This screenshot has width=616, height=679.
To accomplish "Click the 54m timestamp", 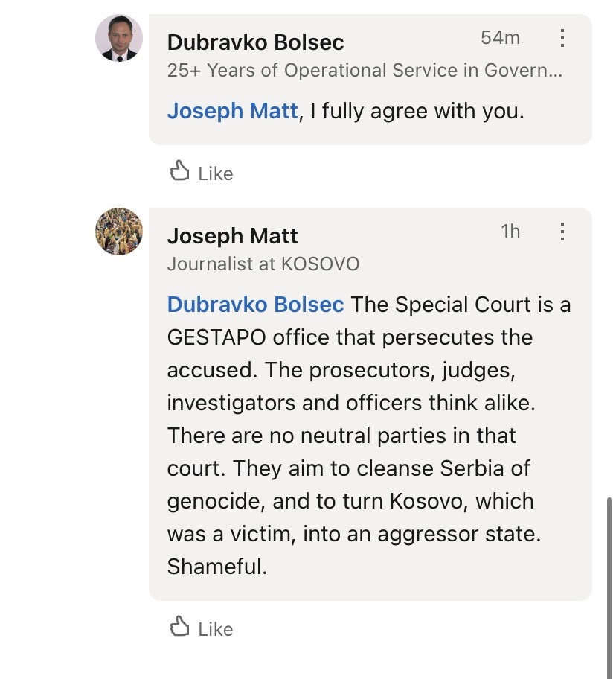I will [500, 38].
